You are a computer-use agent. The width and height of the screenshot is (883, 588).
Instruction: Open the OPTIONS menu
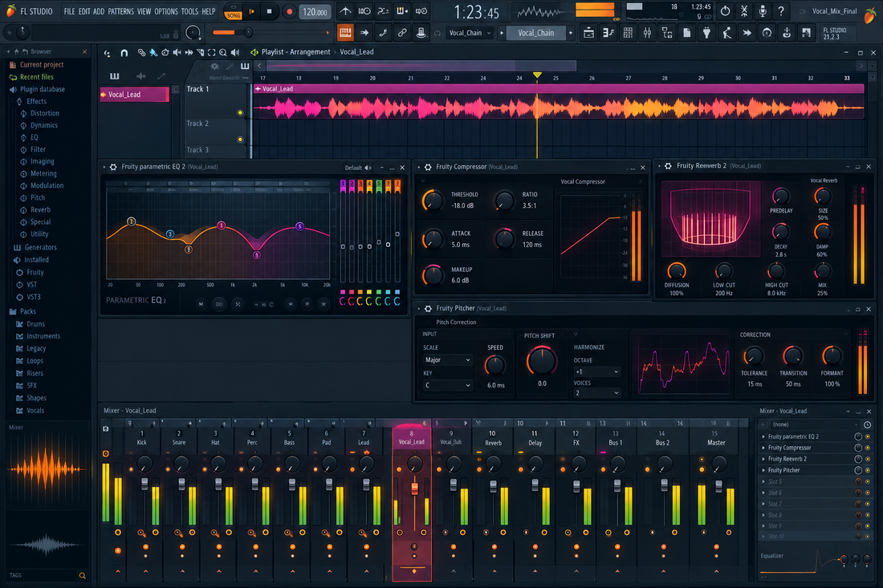point(166,11)
